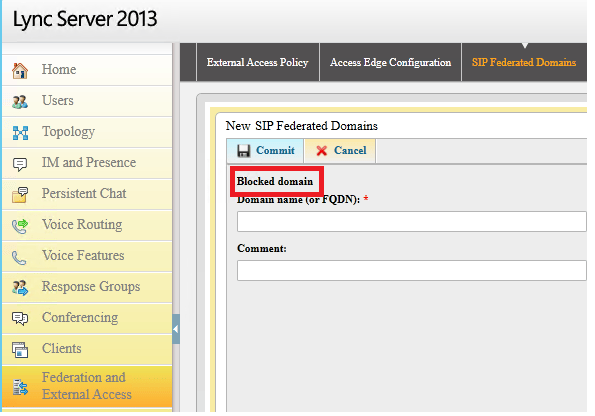Switch to Access Edge Configuration tab
Screen dimensions: 595x416
pyautogui.click(x=390, y=62)
